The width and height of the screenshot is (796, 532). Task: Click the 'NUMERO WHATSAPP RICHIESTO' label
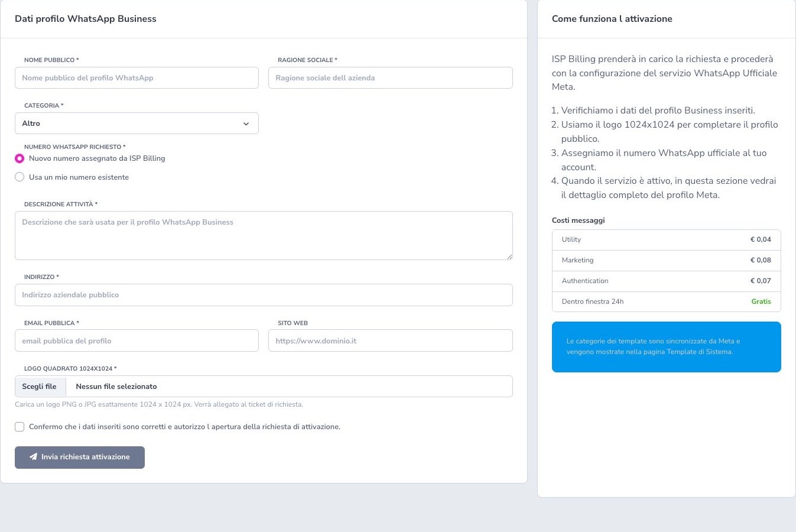pyautogui.click(x=75, y=147)
